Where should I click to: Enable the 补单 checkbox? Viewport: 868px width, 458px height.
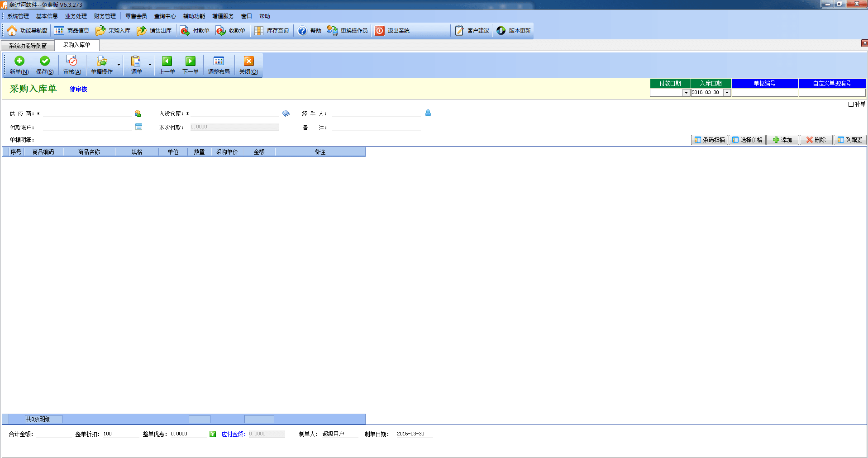pos(851,104)
